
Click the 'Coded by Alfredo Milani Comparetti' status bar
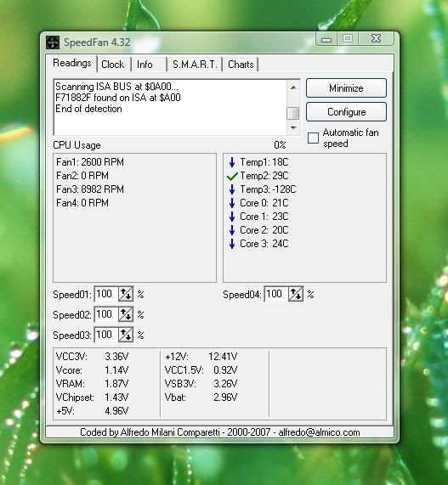tap(220, 432)
